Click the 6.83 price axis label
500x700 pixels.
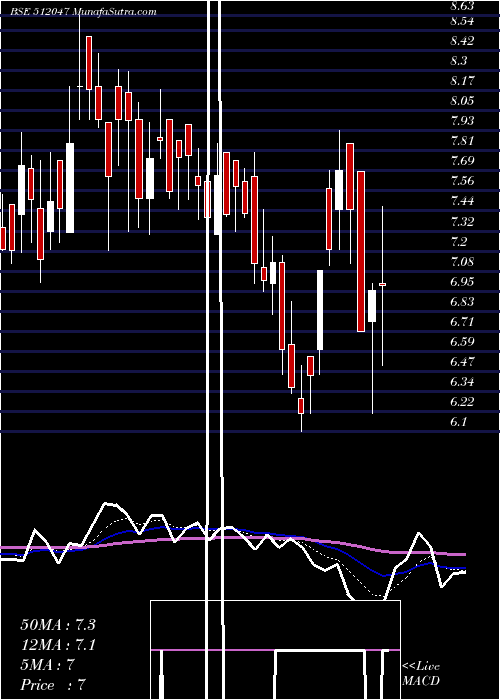462,301
